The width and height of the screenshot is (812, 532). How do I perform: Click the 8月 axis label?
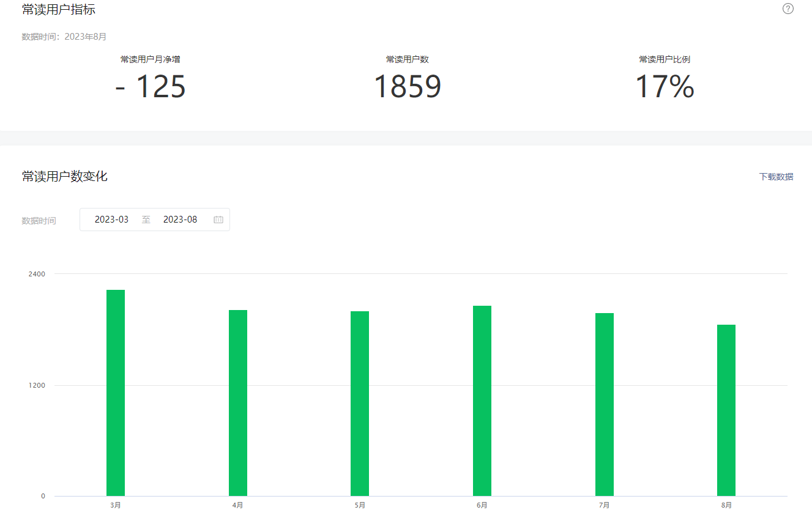click(726, 505)
